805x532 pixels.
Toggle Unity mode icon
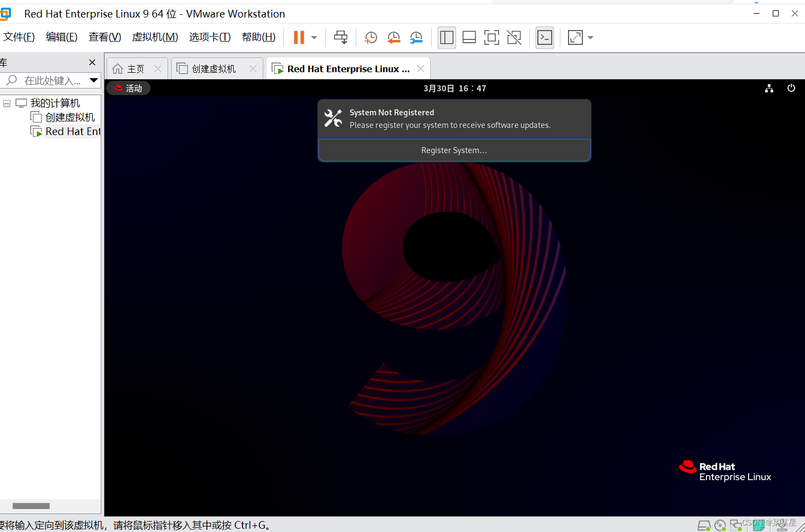click(x=514, y=37)
